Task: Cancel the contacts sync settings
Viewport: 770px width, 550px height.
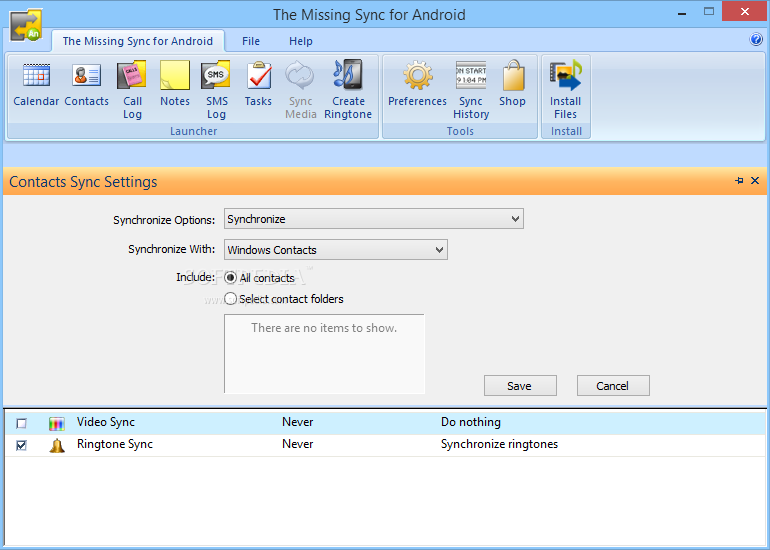Action: pos(613,385)
